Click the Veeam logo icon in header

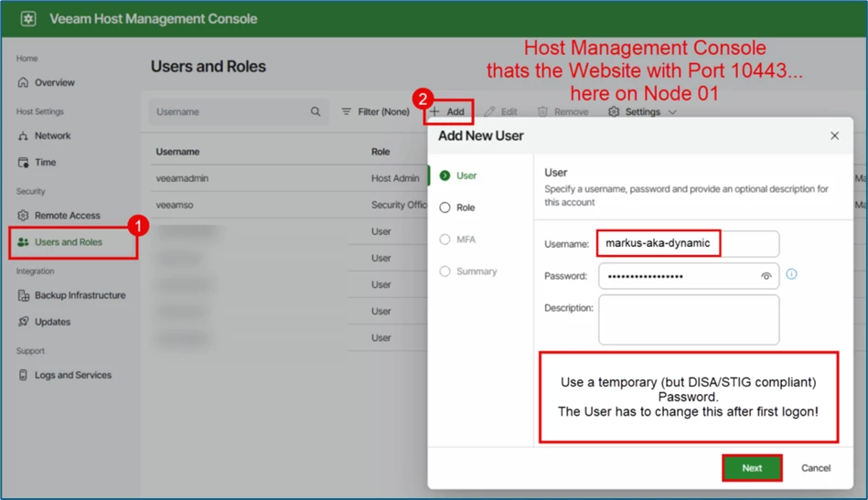28,19
